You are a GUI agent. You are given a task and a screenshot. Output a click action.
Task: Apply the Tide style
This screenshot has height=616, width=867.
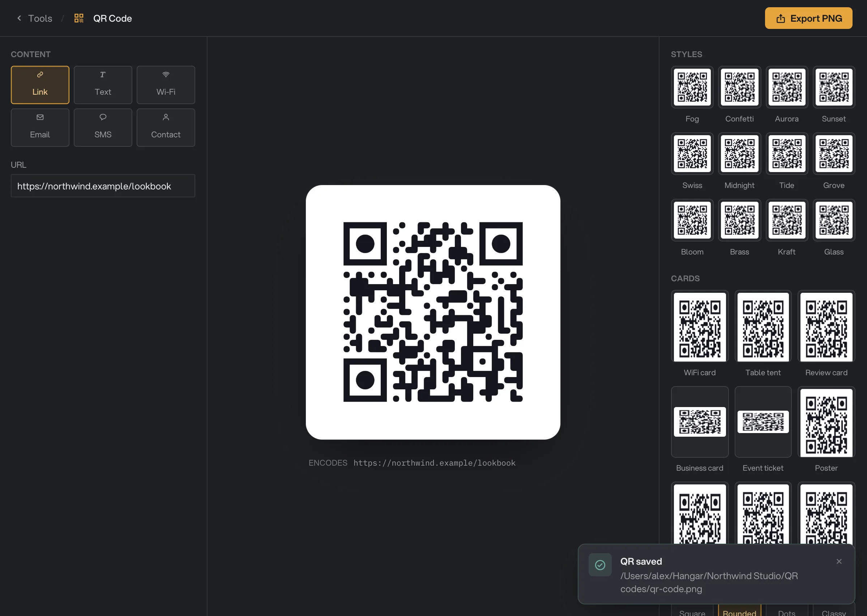tap(787, 154)
